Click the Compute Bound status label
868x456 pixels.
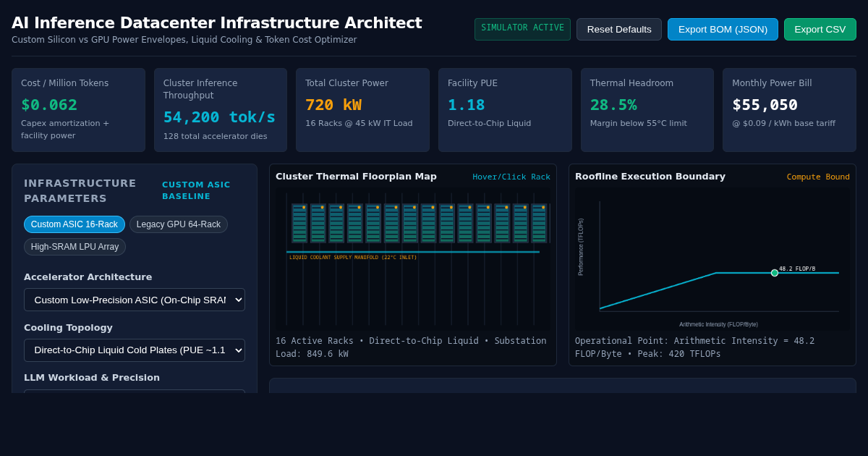(x=818, y=177)
